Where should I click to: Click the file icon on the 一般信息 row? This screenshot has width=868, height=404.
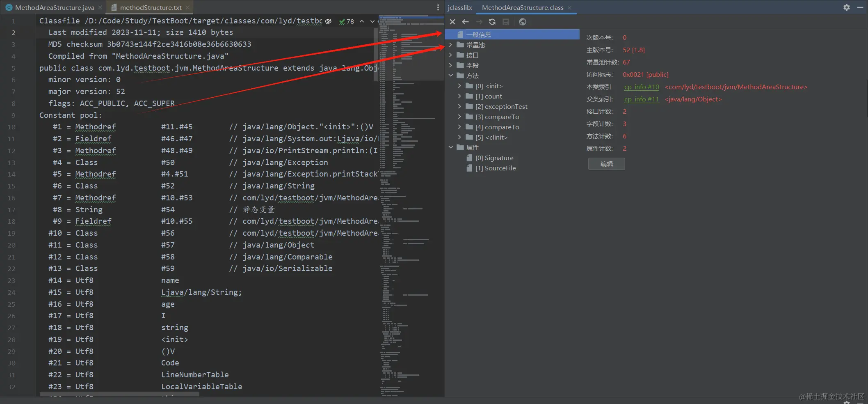tap(460, 34)
